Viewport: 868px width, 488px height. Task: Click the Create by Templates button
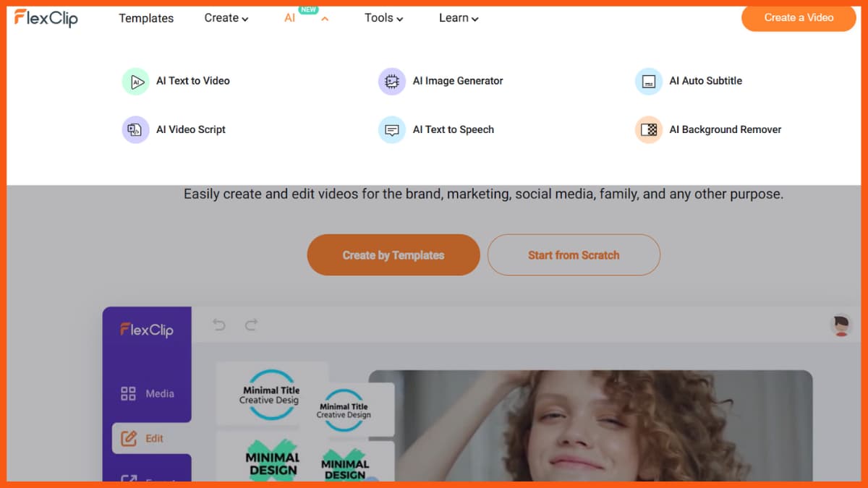coord(393,255)
